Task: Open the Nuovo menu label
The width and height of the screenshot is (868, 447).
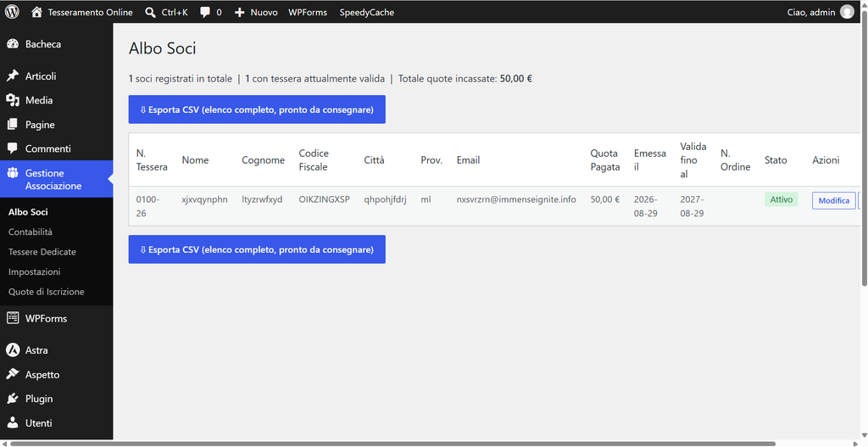Action: tap(264, 12)
